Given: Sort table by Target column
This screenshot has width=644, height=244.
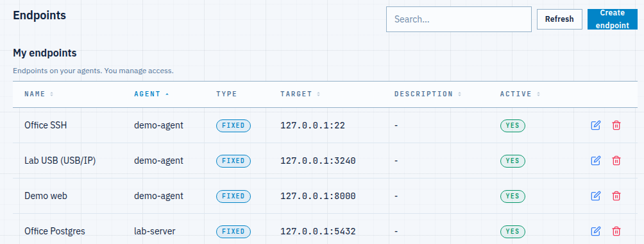Looking at the screenshot, I should [x=300, y=94].
